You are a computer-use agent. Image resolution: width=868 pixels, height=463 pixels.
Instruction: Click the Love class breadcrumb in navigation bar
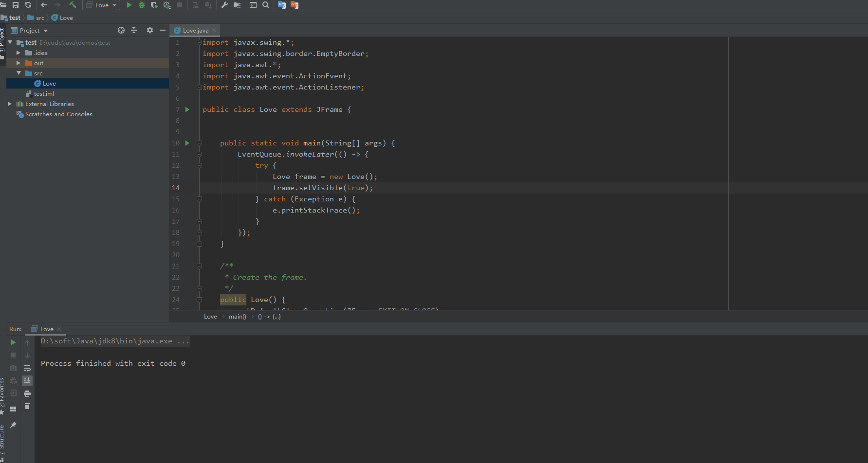pos(62,18)
